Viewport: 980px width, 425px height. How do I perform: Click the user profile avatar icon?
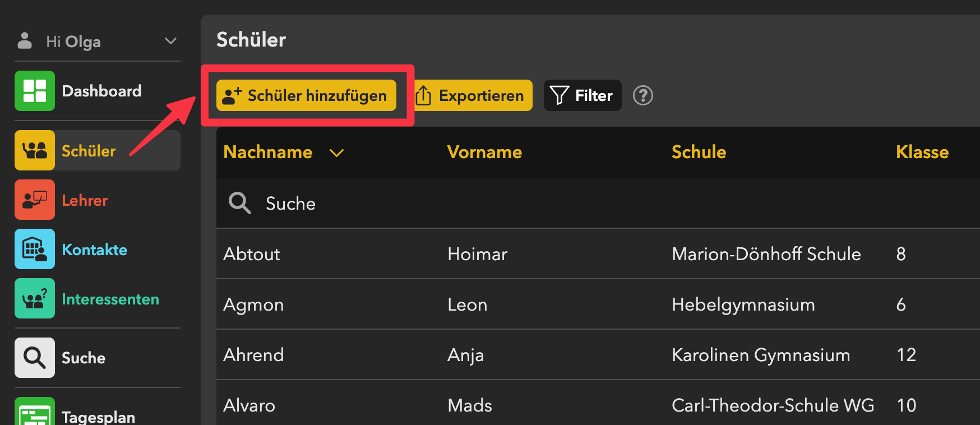[25, 40]
